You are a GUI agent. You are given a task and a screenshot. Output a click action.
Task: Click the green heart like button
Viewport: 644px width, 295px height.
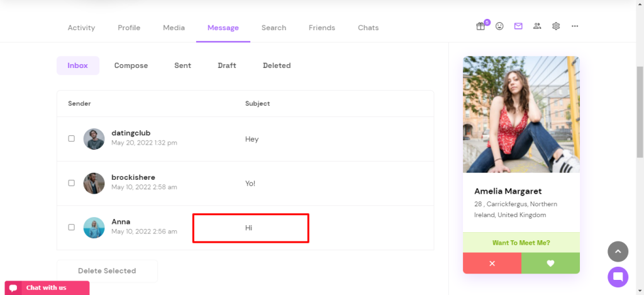click(x=550, y=264)
